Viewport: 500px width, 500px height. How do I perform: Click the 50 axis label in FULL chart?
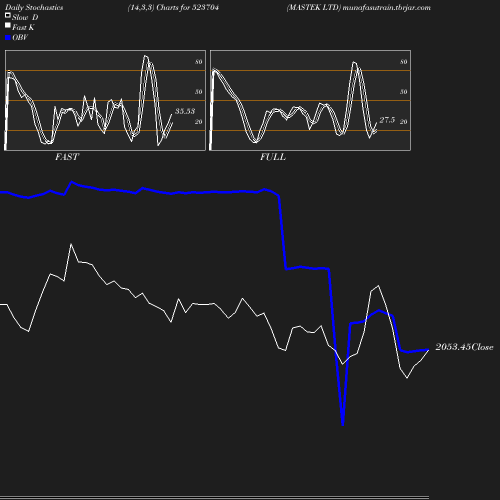[x=404, y=92]
